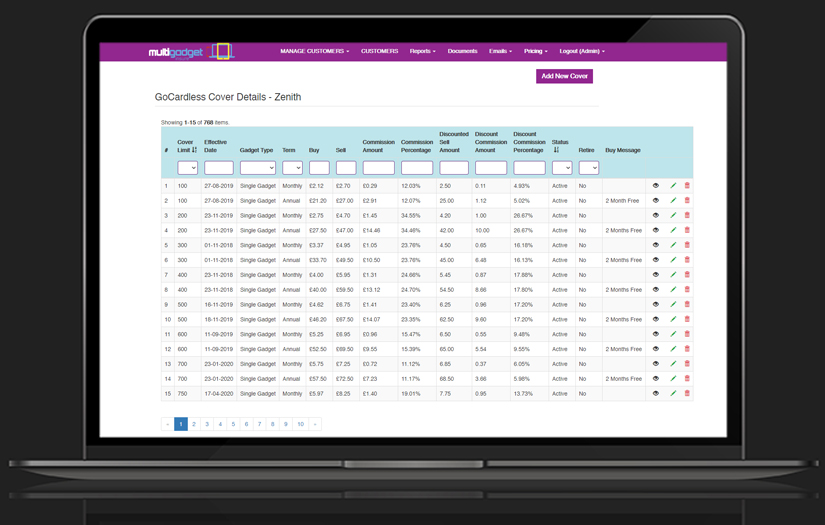Delete row 8 with red trash
Screen dimensions: 825x525
click(687, 289)
